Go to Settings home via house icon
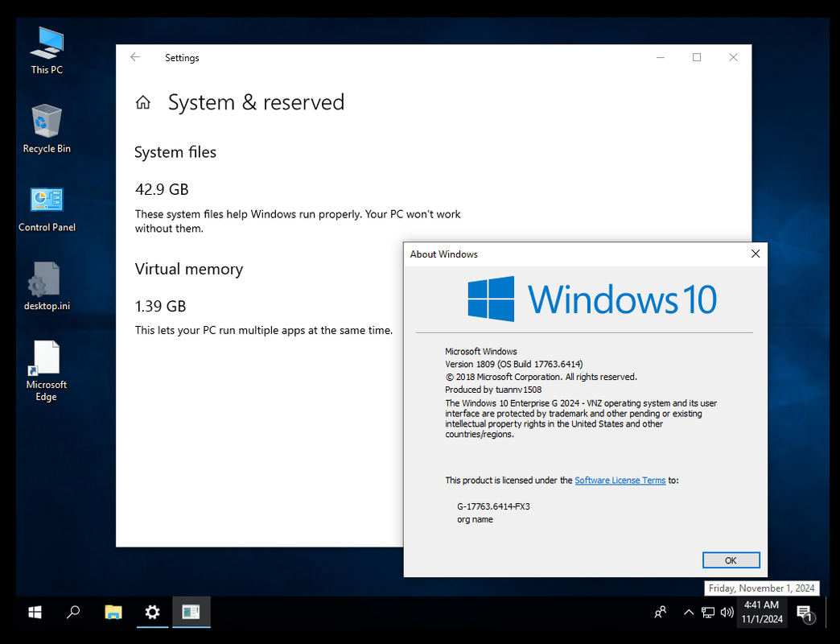Screen dimensions: 840x644 (x=143, y=102)
